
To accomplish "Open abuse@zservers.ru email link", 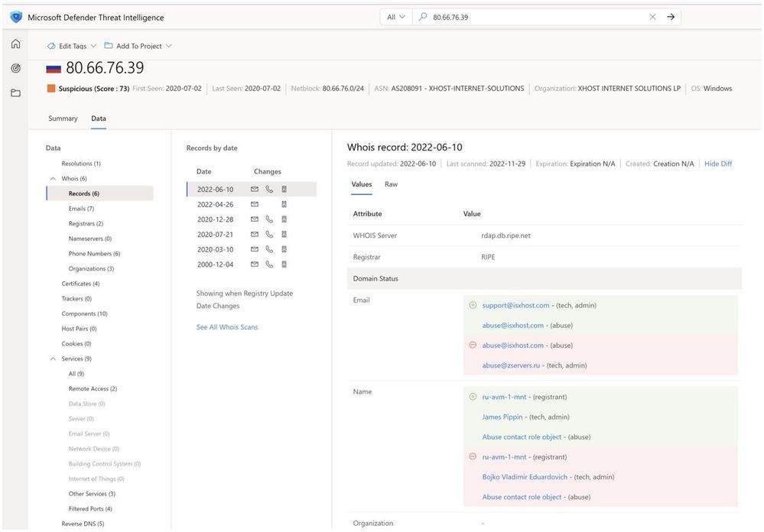I will pyautogui.click(x=511, y=365).
